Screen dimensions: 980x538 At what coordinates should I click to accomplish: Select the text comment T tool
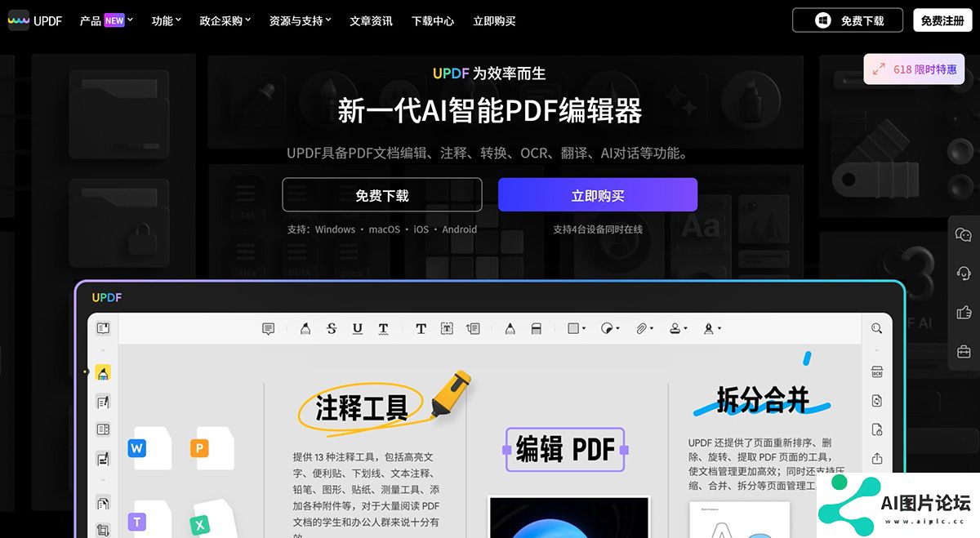(x=421, y=328)
